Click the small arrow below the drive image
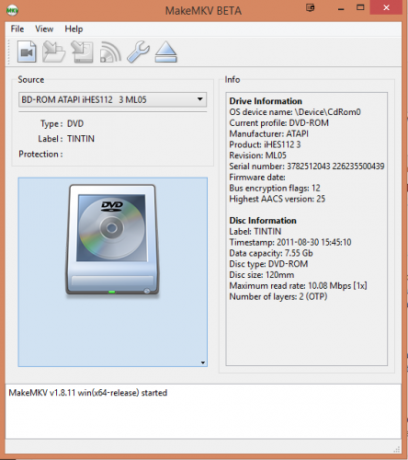This screenshot has height=460, width=408. (203, 363)
